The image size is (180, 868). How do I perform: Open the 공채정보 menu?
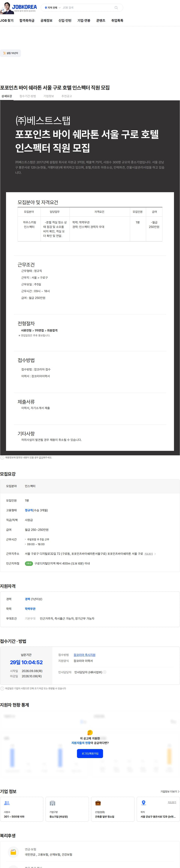tap(46, 21)
